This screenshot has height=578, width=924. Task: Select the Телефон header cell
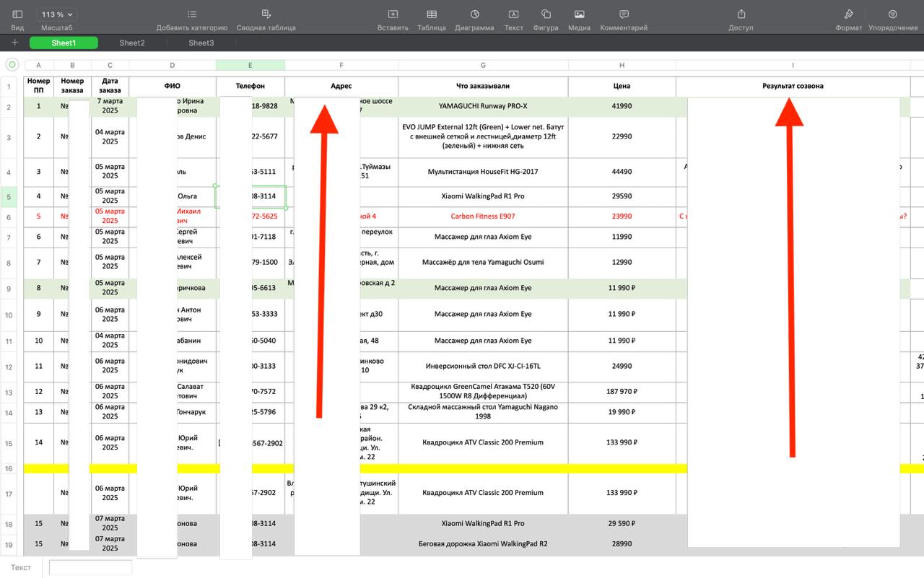(x=250, y=86)
